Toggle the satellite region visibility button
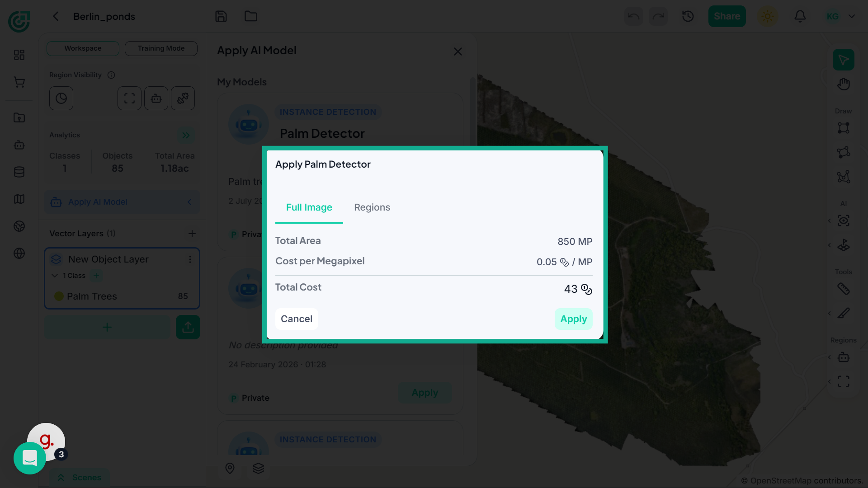The width and height of the screenshot is (868, 488). 183,99
